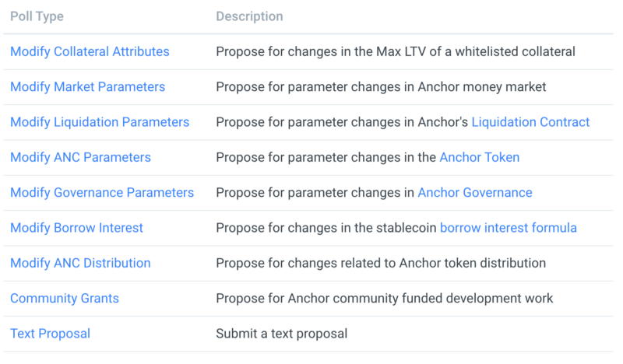This screenshot has height=364, width=623.
Task: Open the Modify Market Parameters link
Action: pyautogui.click(x=88, y=87)
